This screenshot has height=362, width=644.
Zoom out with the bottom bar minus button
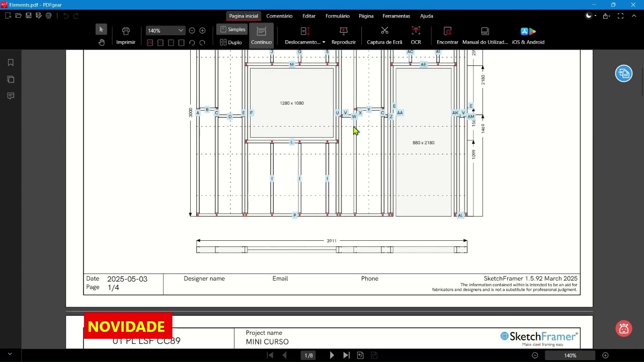click(x=535, y=355)
